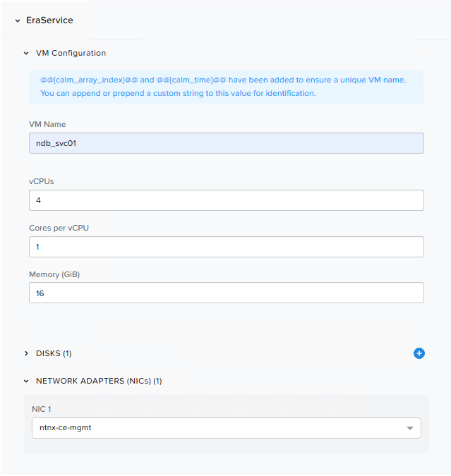This screenshot has height=476, width=451.
Task: Click the vCPUs label text
Action: pyautogui.click(x=42, y=181)
